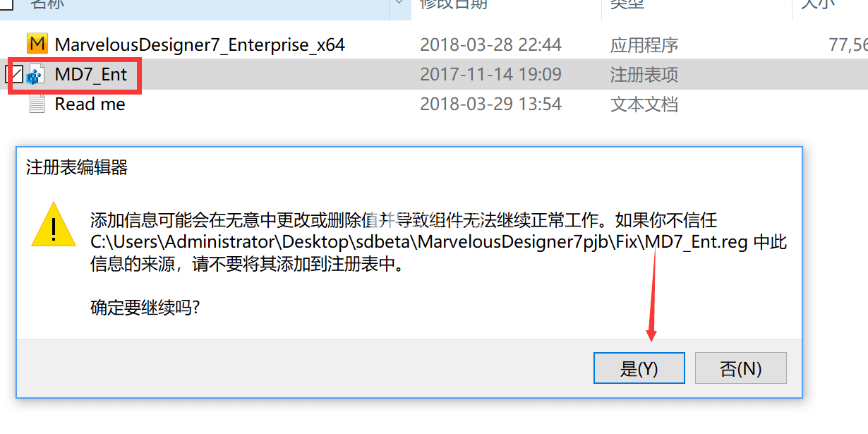
Task: Click the 注册表项 type cell
Action: click(644, 75)
